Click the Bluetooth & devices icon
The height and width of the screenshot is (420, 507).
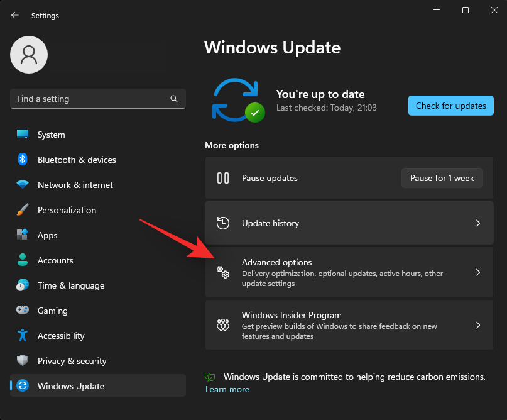(23, 160)
